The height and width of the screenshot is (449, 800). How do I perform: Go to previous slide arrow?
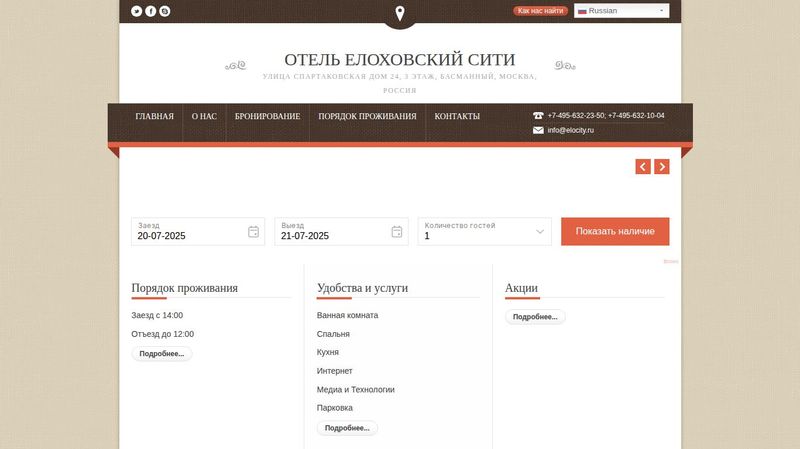643,167
